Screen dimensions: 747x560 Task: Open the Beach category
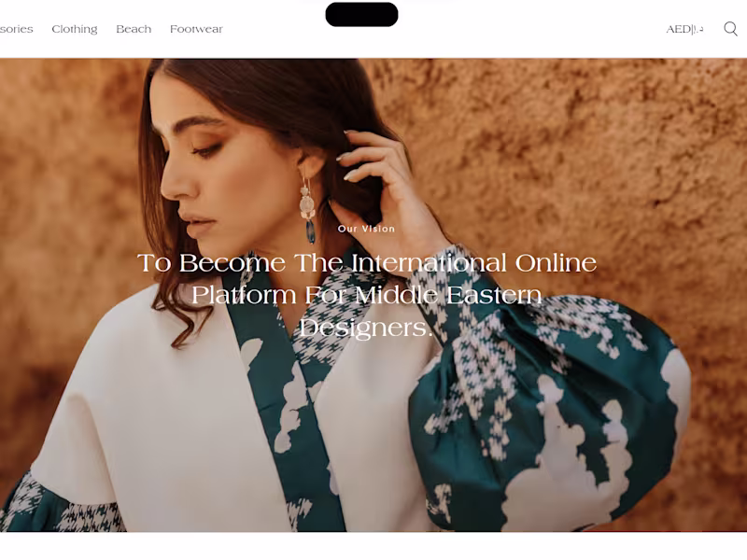(x=134, y=29)
